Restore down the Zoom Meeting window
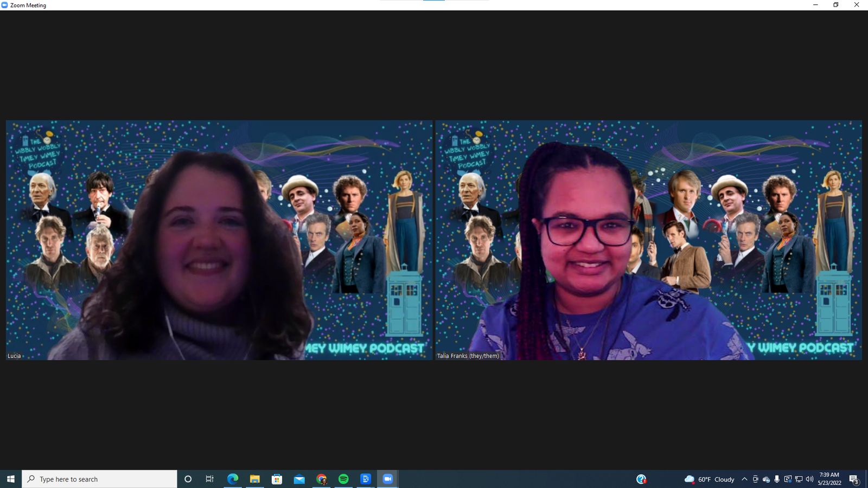Image resolution: width=868 pixels, height=488 pixels. 836,5
